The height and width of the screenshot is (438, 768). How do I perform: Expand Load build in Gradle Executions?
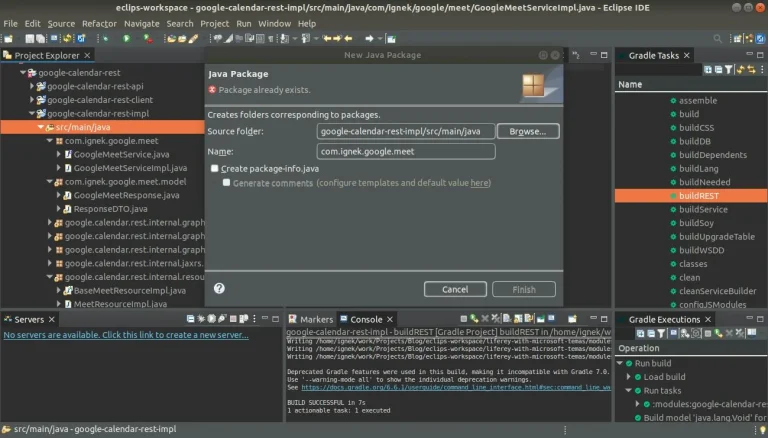click(x=628, y=377)
